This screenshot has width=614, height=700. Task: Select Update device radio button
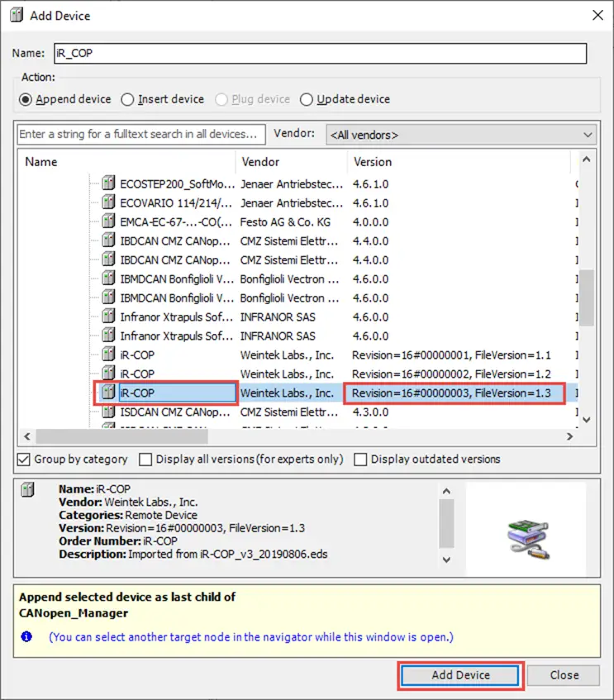coord(307,99)
